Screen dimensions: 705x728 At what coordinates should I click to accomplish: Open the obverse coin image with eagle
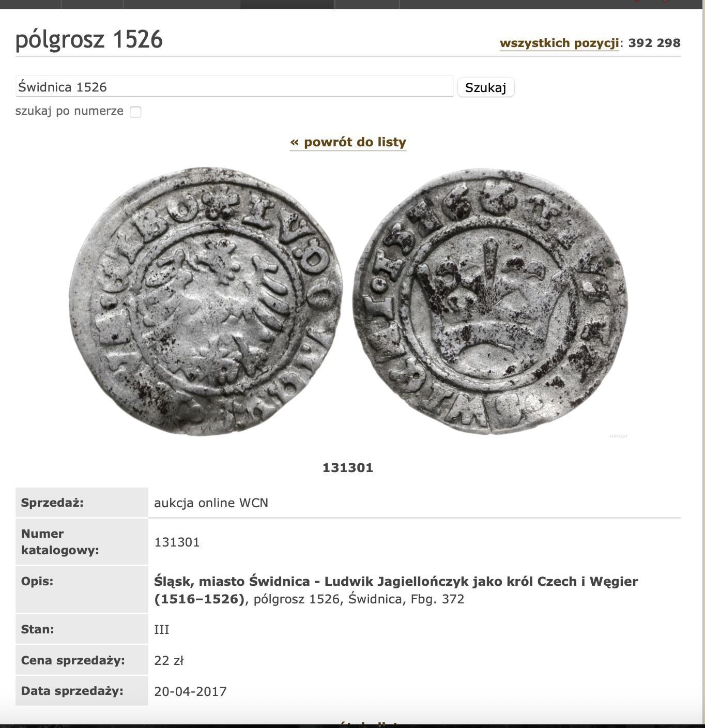206,301
